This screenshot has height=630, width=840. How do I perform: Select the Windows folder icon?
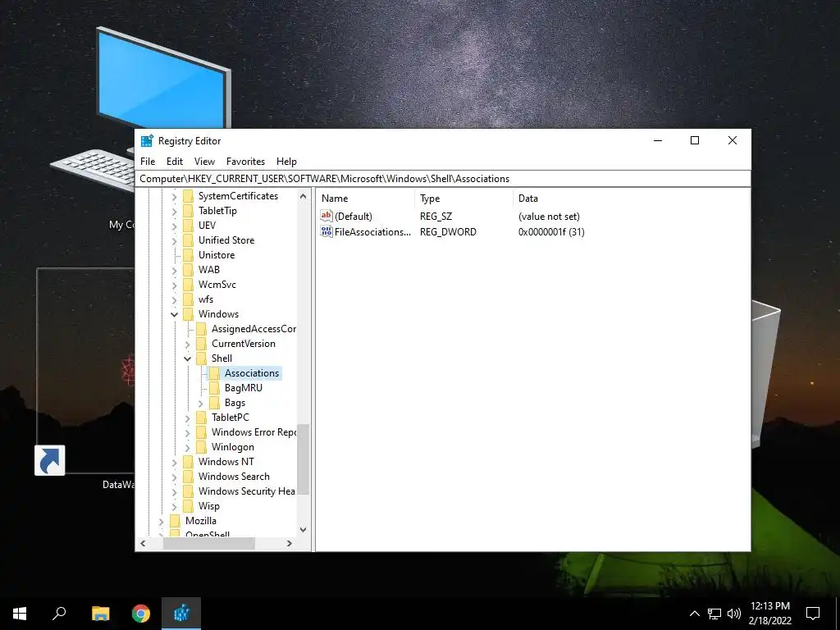pyautogui.click(x=188, y=314)
